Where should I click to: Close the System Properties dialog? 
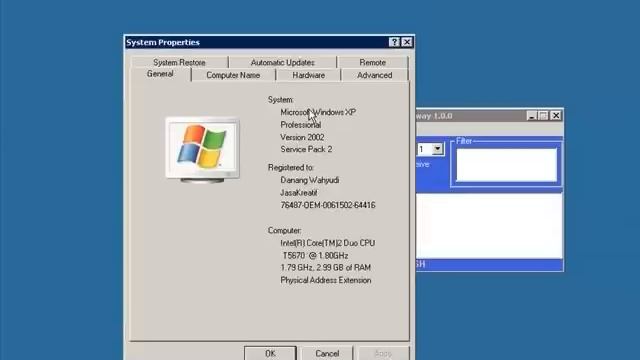407,42
